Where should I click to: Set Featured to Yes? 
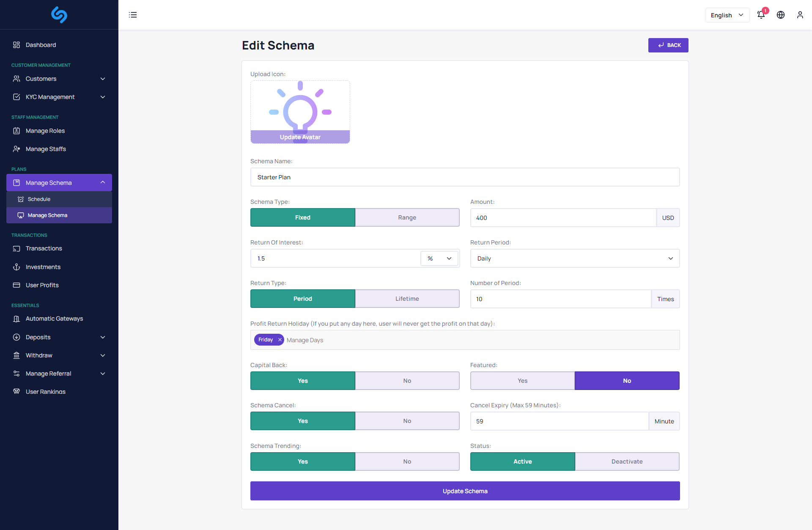tap(522, 381)
